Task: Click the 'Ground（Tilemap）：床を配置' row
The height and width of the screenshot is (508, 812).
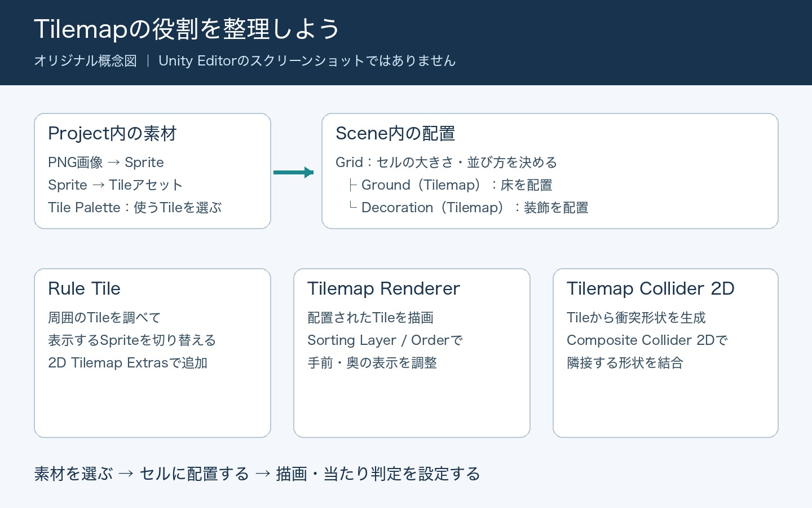Action: coord(451,185)
